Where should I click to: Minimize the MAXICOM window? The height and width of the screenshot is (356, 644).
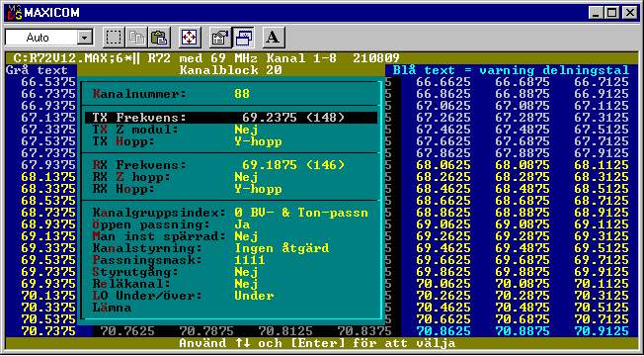click(597, 13)
